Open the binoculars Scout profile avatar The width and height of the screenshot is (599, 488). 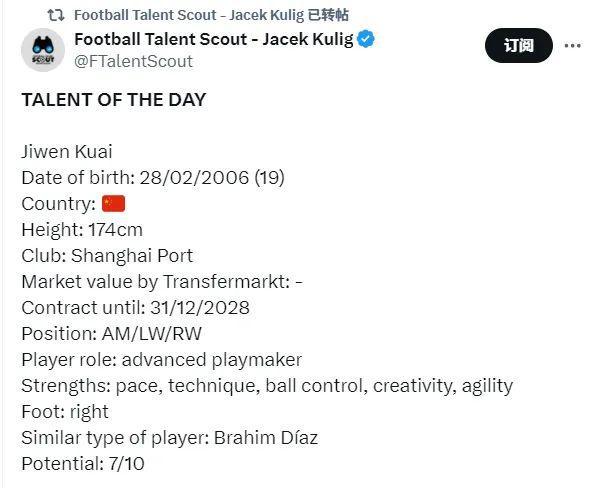[x=43, y=50]
